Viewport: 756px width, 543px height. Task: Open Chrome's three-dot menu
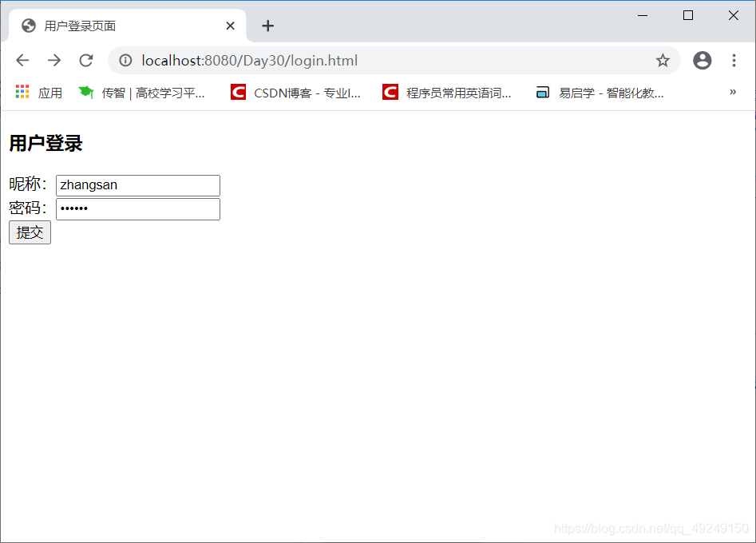tap(734, 60)
